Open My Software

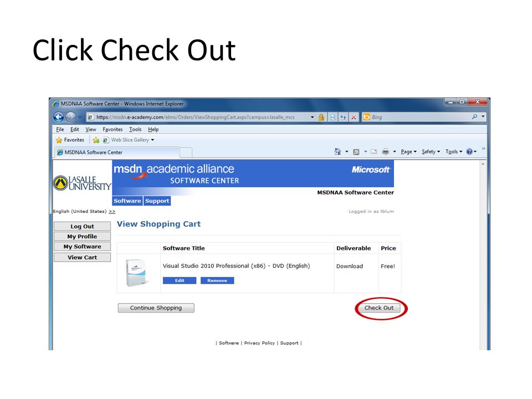82,247
